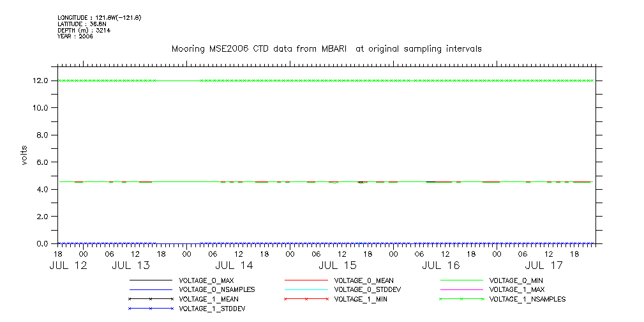The image size is (644, 322).
Task: Click the blue VOLTAGE_1_STDDEV legend line
Action: tap(151, 309)
